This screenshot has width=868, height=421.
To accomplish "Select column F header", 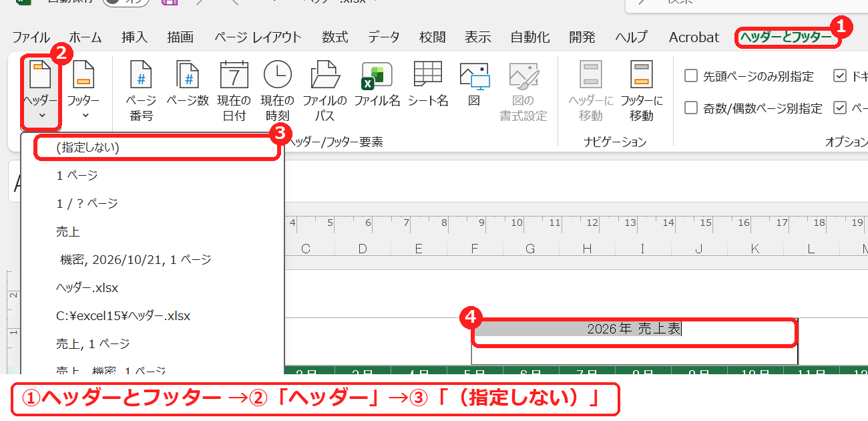I will click(475, 249).
